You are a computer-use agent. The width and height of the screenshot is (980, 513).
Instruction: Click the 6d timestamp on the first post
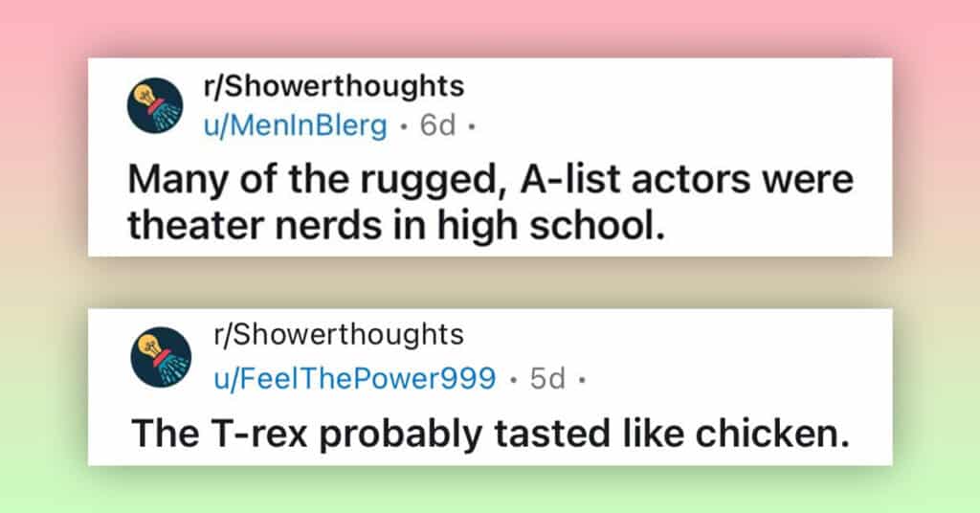click(437, 125)
